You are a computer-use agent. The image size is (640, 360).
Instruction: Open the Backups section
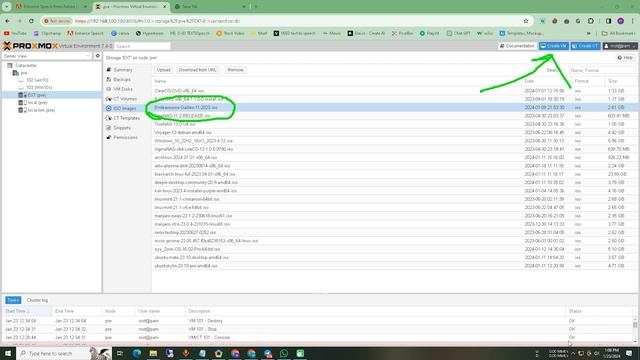122,79
